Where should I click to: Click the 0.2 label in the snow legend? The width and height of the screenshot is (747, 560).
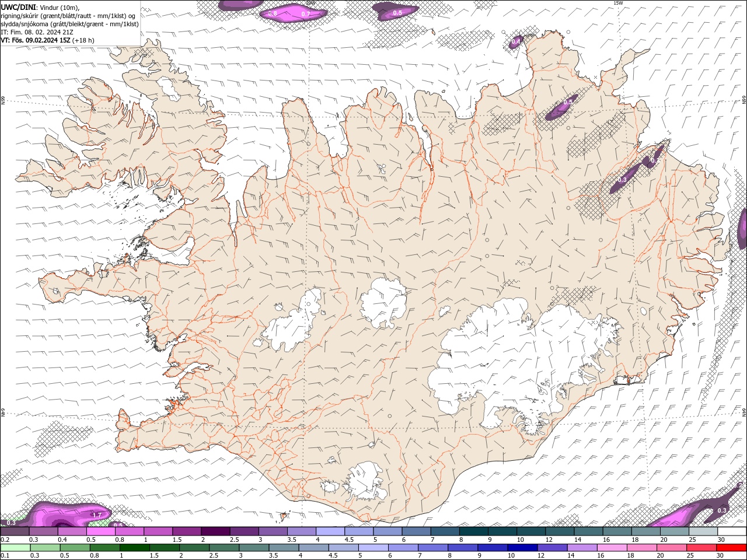(5, 540)
